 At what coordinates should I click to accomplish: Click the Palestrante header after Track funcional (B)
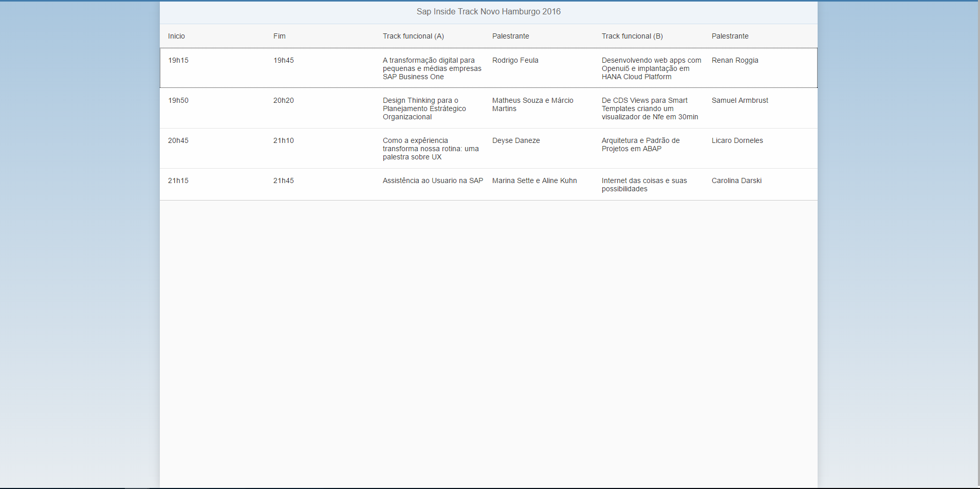coord(730,36)
